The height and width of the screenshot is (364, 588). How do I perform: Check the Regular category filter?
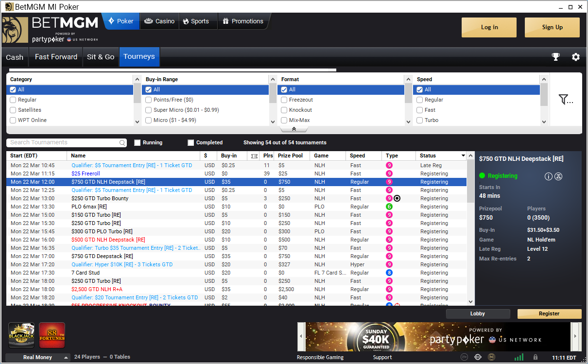pos(13,100)
